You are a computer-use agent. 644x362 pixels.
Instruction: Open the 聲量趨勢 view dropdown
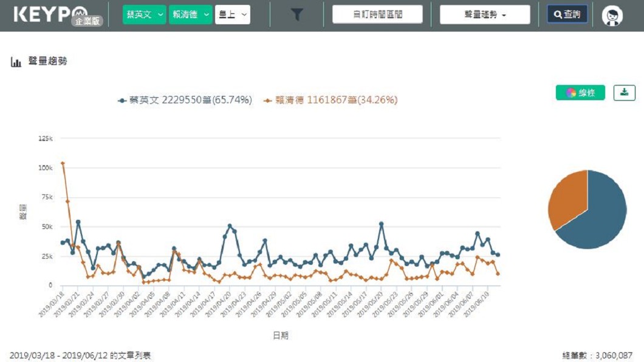485,15
